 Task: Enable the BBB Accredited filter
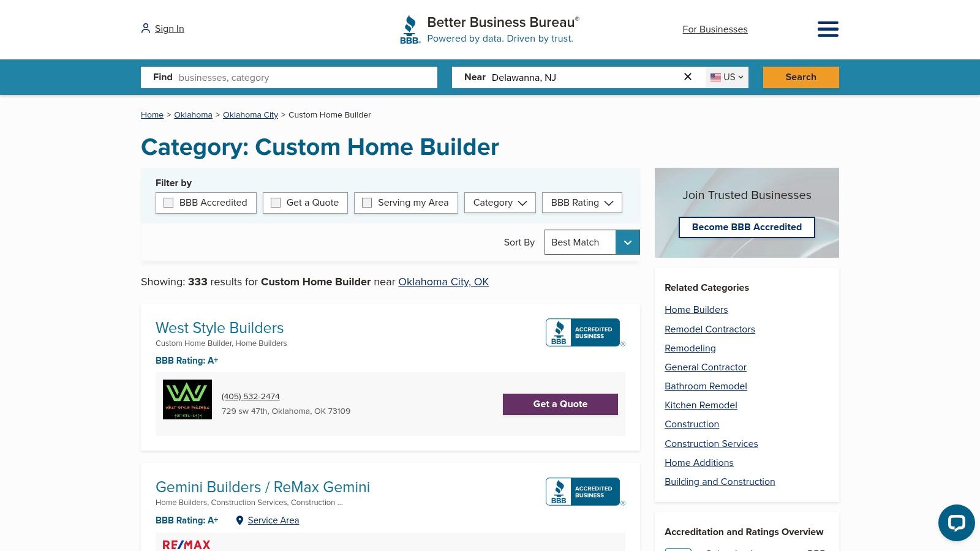[168, 202]
